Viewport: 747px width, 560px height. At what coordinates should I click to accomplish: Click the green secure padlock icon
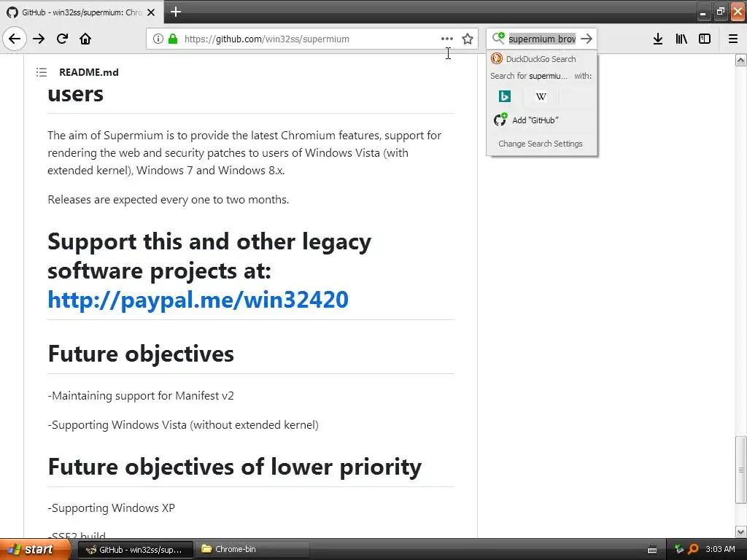173,39
